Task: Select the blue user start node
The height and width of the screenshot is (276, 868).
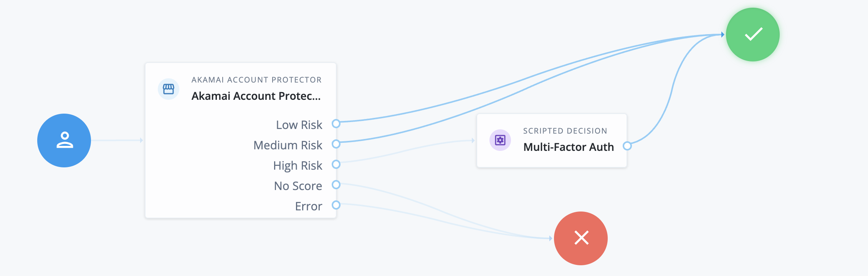Action: [64, 140]
